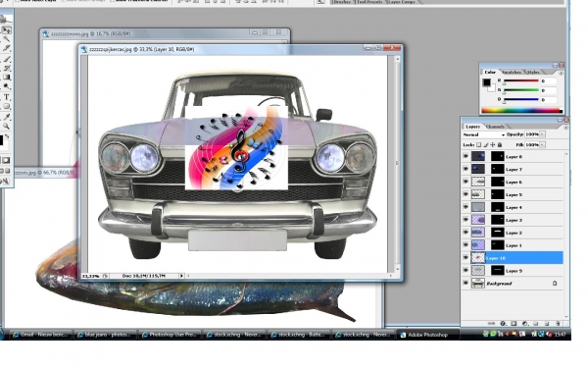Open the Layers panel options menu
The width and height of the screenshot is (588, 368).
pos(565,128)
